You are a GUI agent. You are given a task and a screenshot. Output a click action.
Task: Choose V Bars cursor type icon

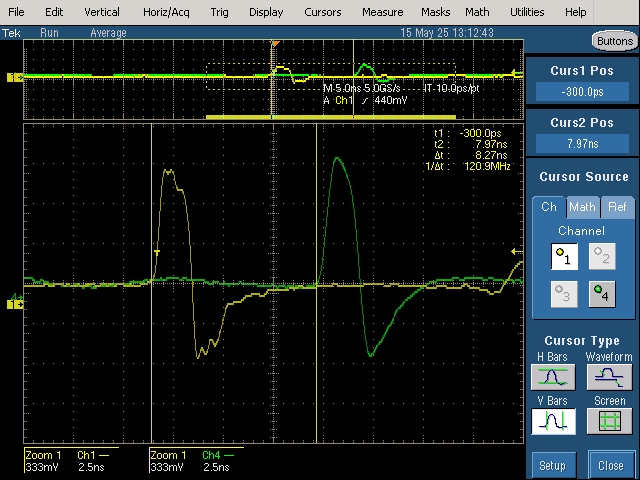pos(553,421)
